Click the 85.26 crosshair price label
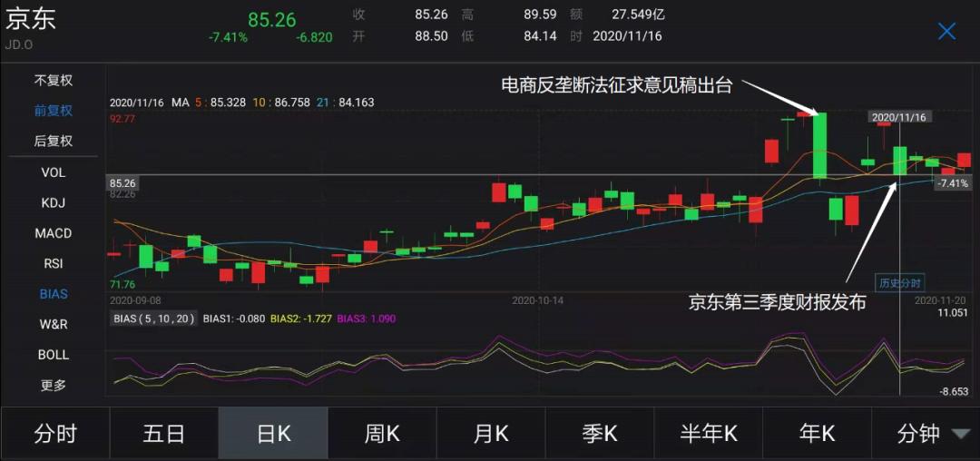The image size is (980, 461). 123,183
